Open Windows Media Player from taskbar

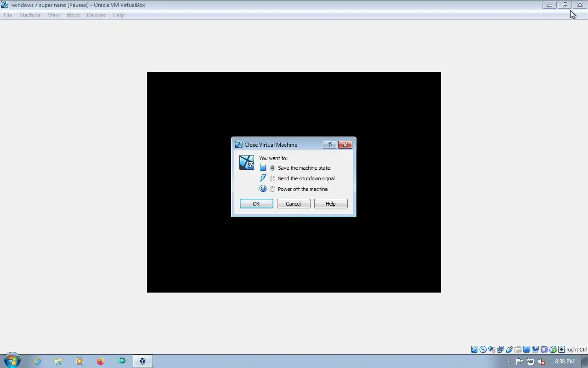pos(79,362)
